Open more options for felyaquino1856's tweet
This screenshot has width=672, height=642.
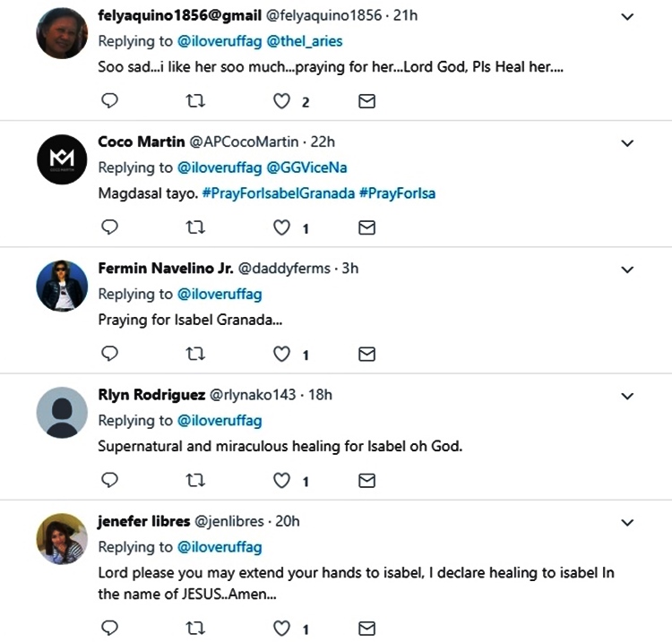click(x=627, y=17)
